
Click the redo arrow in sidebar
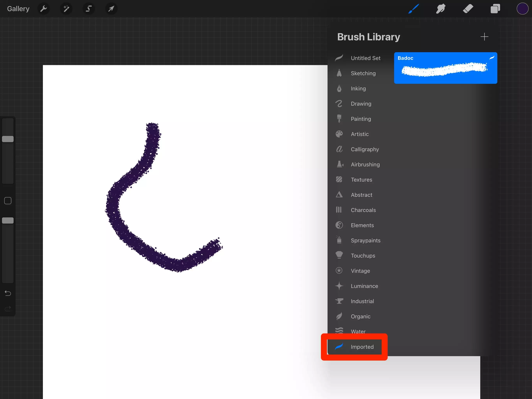(x=8, y=309)
